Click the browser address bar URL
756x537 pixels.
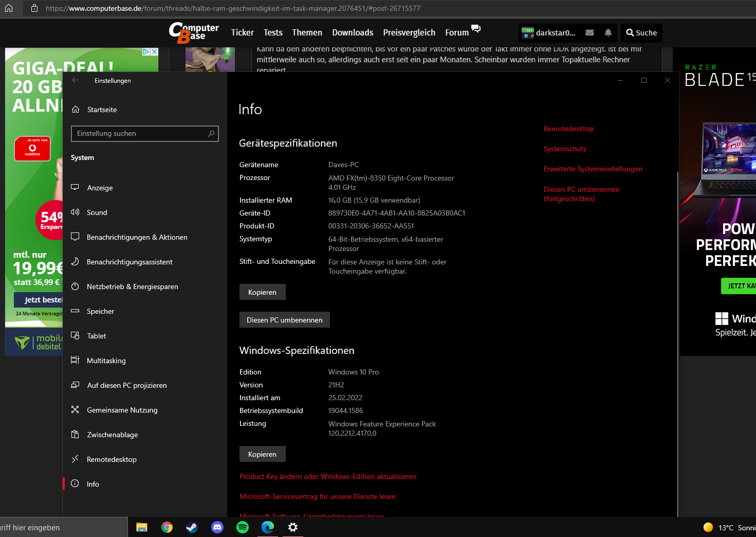click(233, 8)
